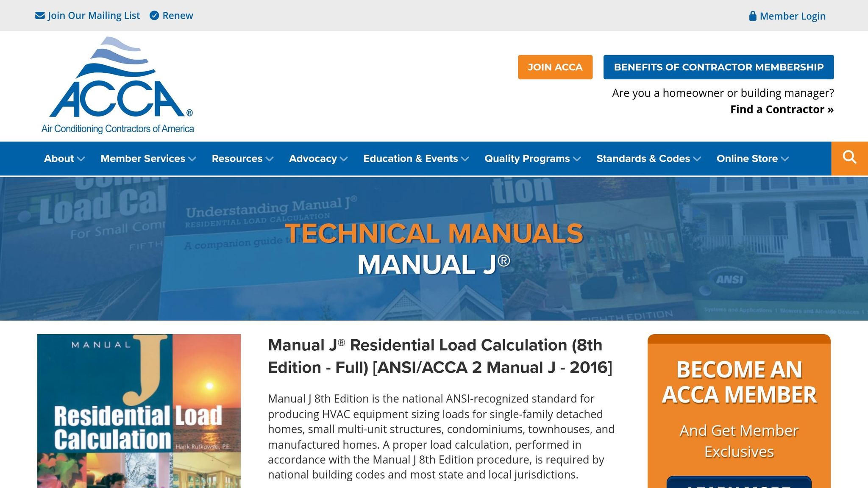
Task: Click the Renew link
Action: point(178,16)
